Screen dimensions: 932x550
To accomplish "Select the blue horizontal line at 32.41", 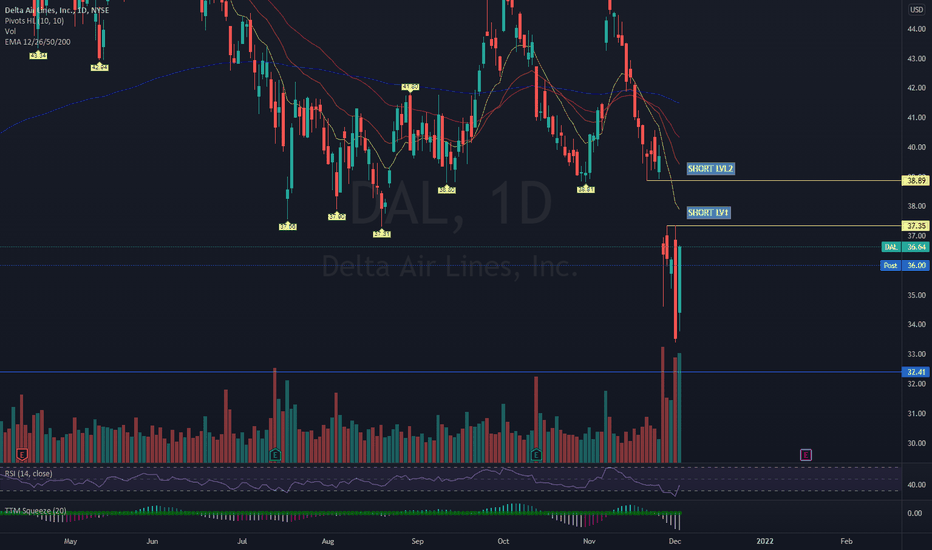I will 450,372.
